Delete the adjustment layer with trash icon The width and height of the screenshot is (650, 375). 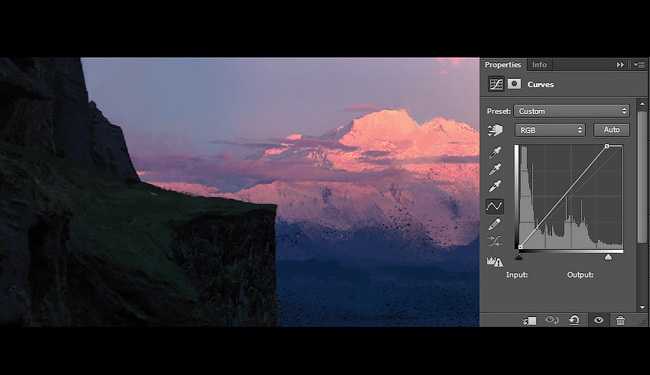[x=620, y=320]
